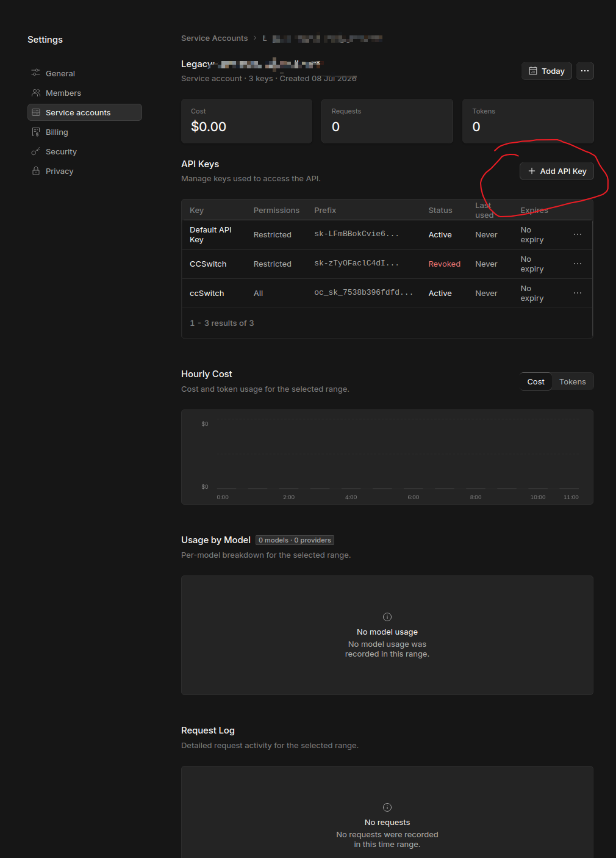The width and height of the screenshot is (616, 858).
Task: Sort table by Status column header
Action: (440, 210)
